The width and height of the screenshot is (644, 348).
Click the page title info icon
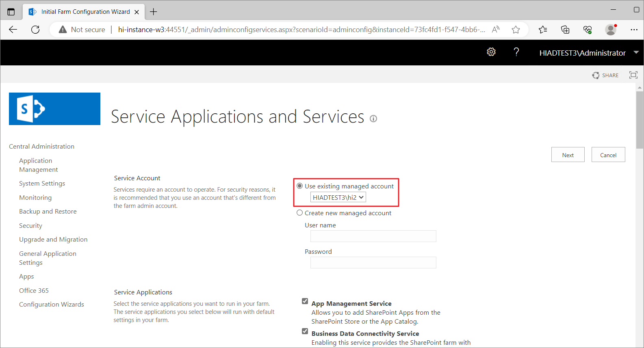373,119
